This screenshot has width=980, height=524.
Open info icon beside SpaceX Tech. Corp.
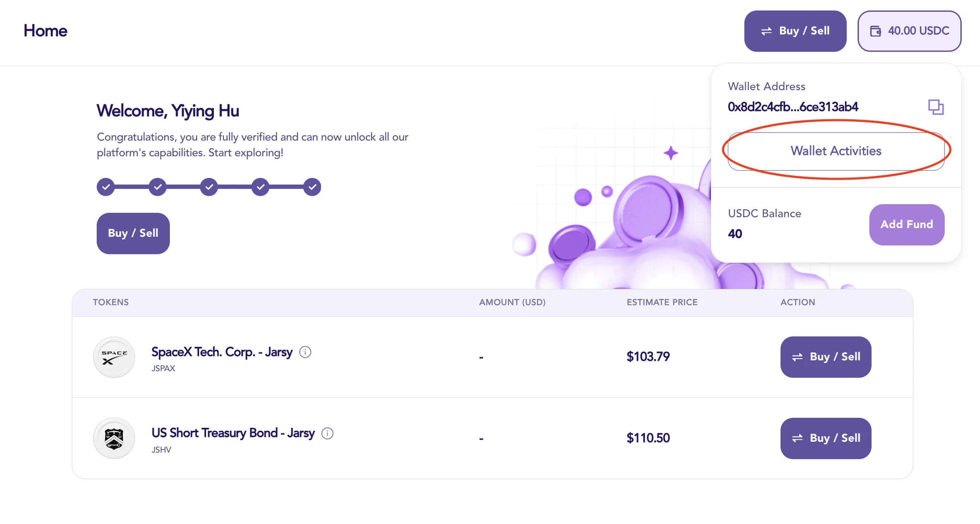(x=305, y=352)
